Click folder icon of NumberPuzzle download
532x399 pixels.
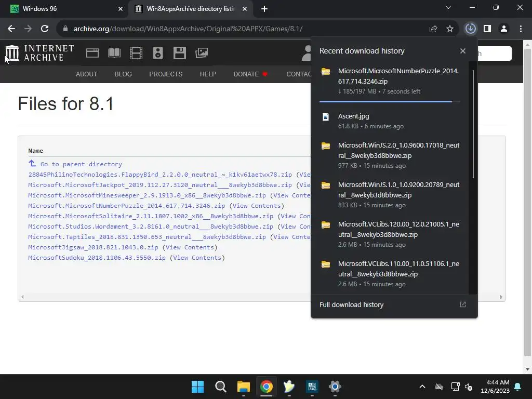pos(326,72)
